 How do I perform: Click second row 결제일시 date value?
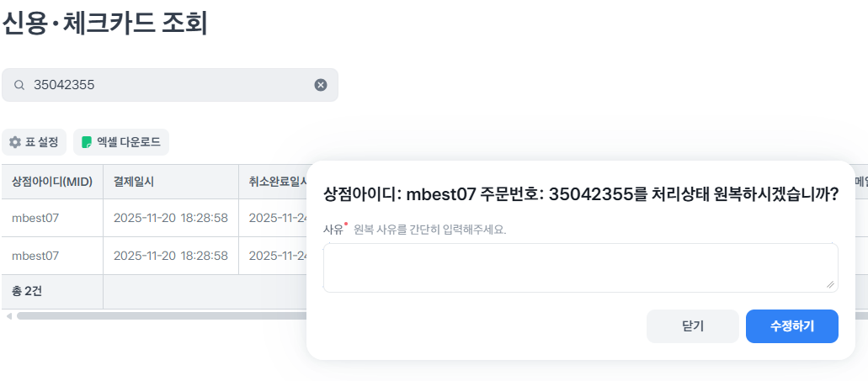[x=170, y=255]
